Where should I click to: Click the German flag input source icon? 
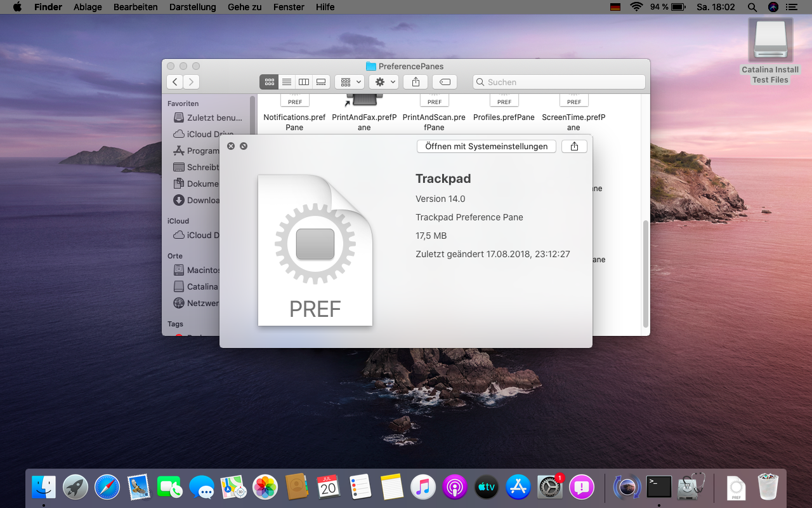(615, 7)
